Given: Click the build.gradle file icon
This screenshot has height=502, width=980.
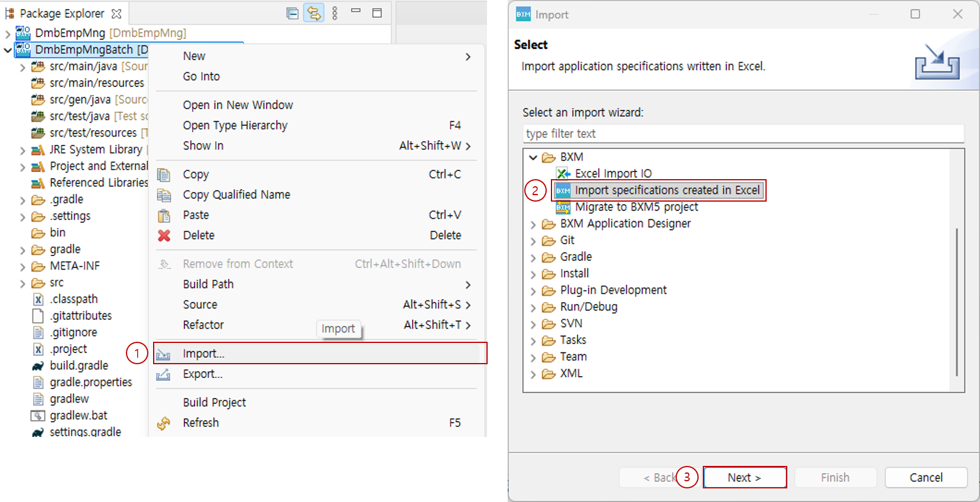Looking at the screenshot, I should [x=38, y=366].
